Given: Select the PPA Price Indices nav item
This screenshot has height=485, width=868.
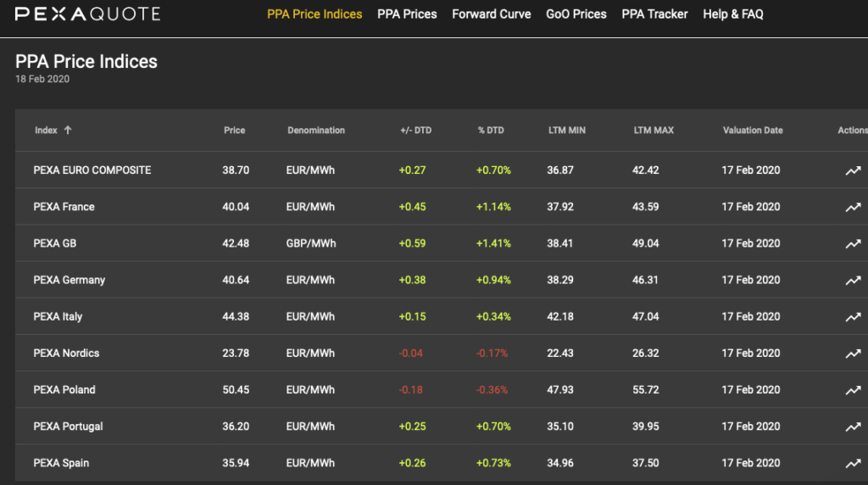Looking at the screenshot, I should 314,14.
